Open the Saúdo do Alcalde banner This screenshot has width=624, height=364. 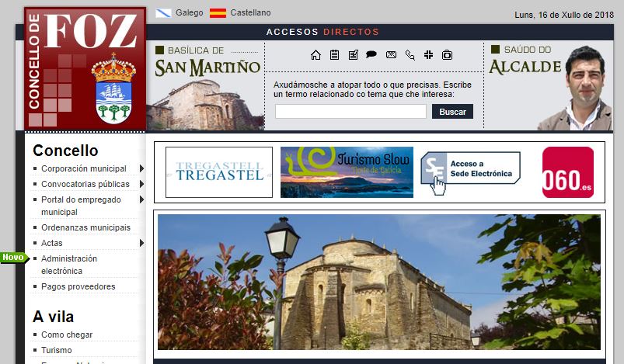coord(549,86)
